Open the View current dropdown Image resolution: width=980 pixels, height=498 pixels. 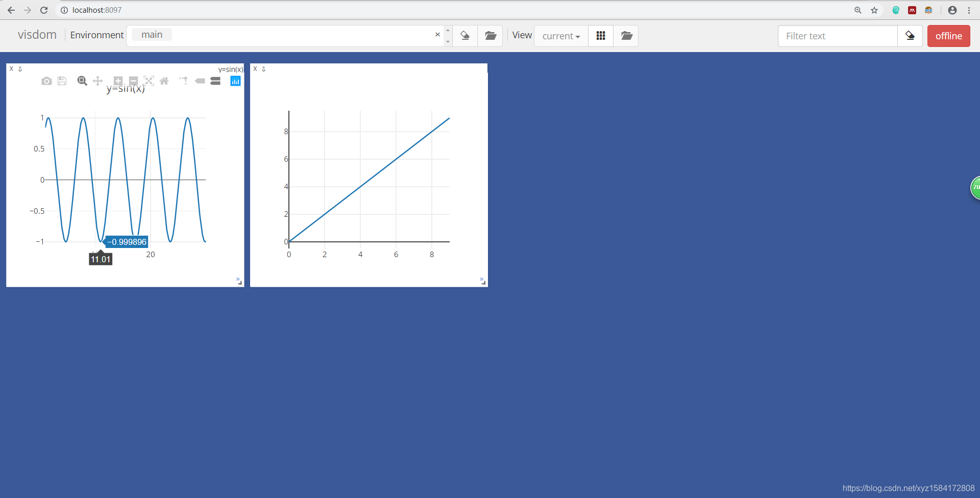561,36
